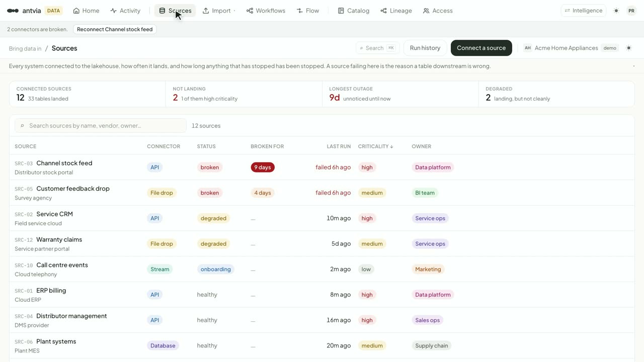Sort by the Broken for column header

(267, 146)
